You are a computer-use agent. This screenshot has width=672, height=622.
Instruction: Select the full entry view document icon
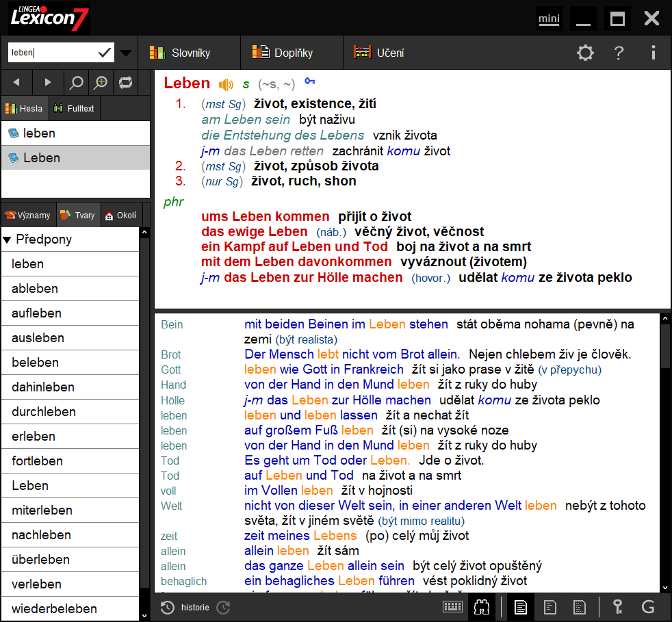(521, 607)
